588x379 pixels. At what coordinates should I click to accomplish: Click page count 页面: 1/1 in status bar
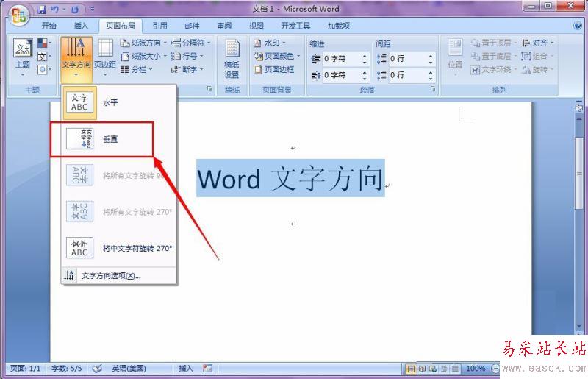point(25,369)
